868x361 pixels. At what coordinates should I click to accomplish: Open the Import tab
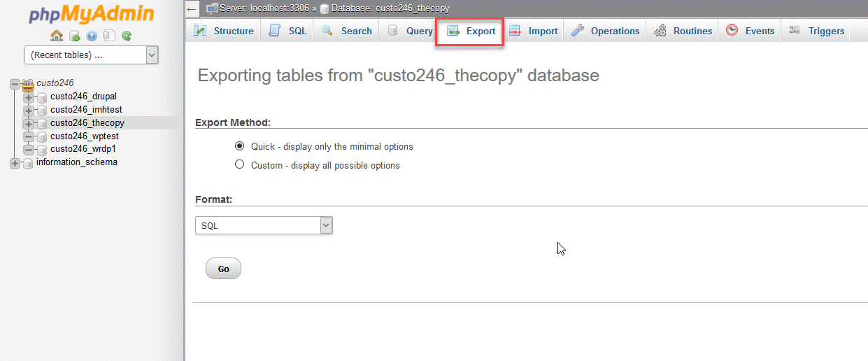click(534, 31)
